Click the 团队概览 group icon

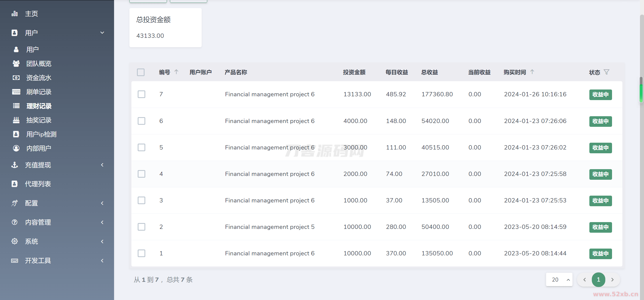click(16, 64)
